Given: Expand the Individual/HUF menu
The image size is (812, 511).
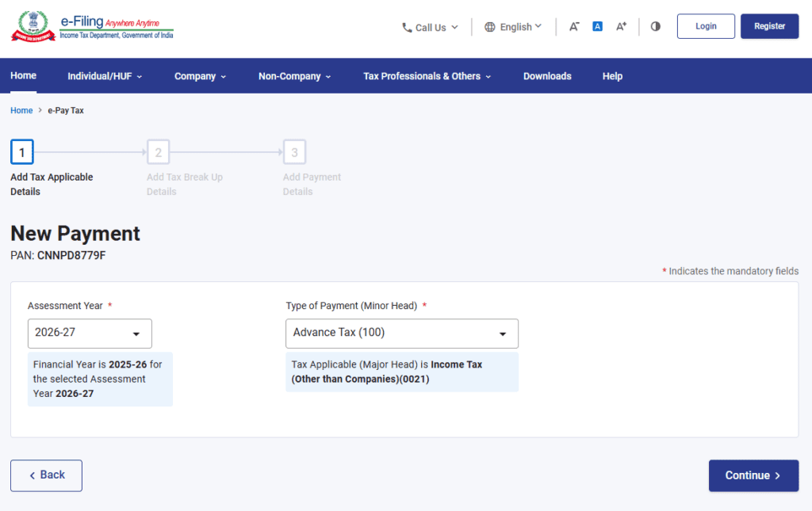Looking at the screenshot, I should (x=105, y=76).
